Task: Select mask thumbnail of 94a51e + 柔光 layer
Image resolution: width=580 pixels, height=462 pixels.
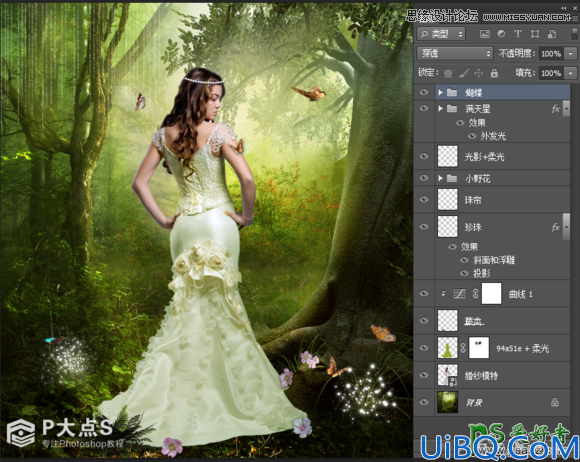Action: (x=479, y=348)
